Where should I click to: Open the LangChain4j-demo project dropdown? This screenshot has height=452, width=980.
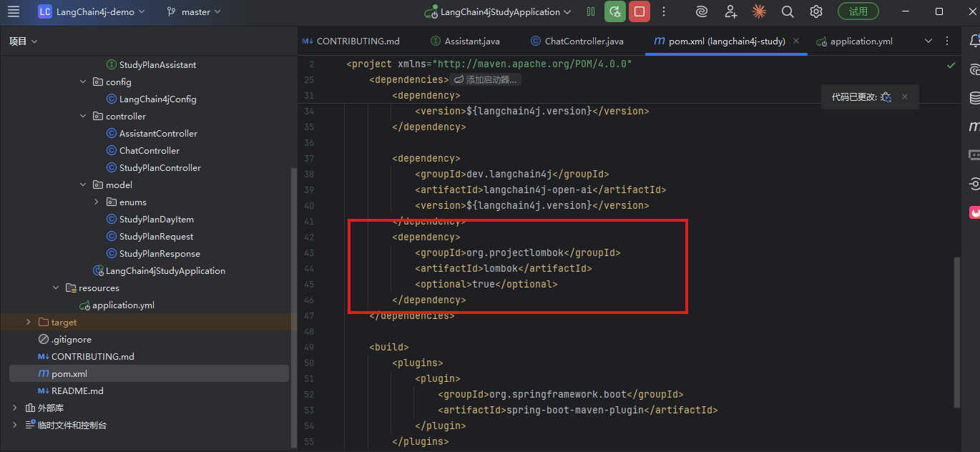pos(92,11)
